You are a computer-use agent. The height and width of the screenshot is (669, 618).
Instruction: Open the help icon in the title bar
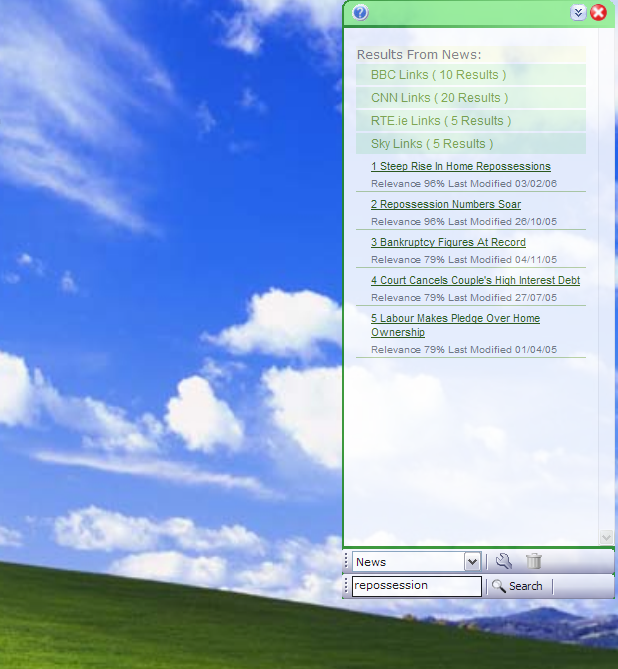tap(360, 13)
